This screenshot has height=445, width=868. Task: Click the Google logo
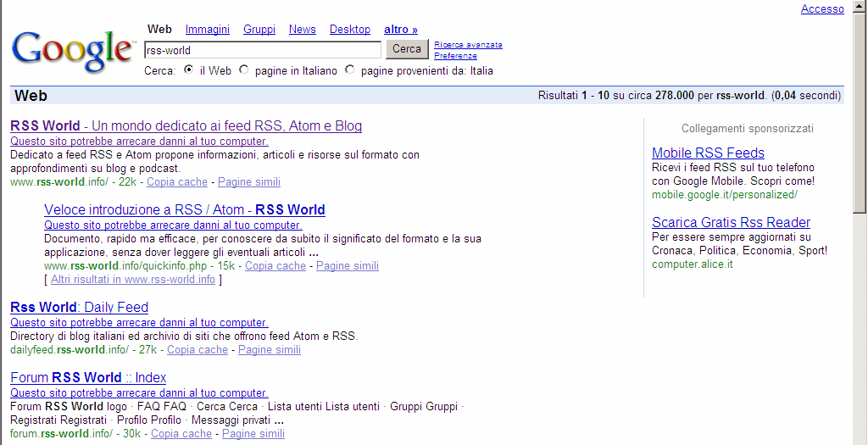point(73,52)
